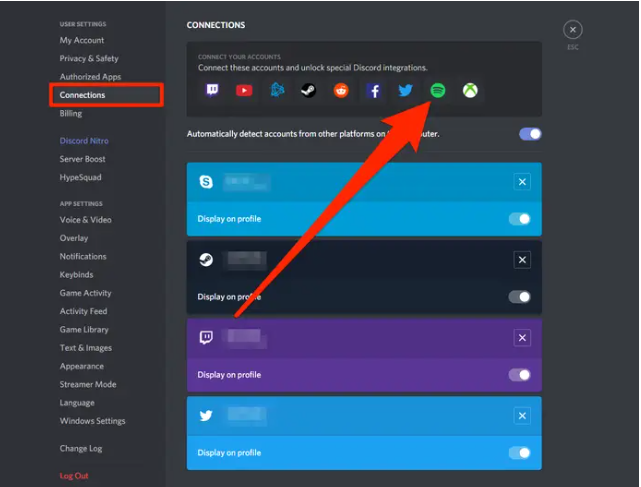Open Authorized Apps settings
This screenshot has width=641, height=487.
point(90,77)
